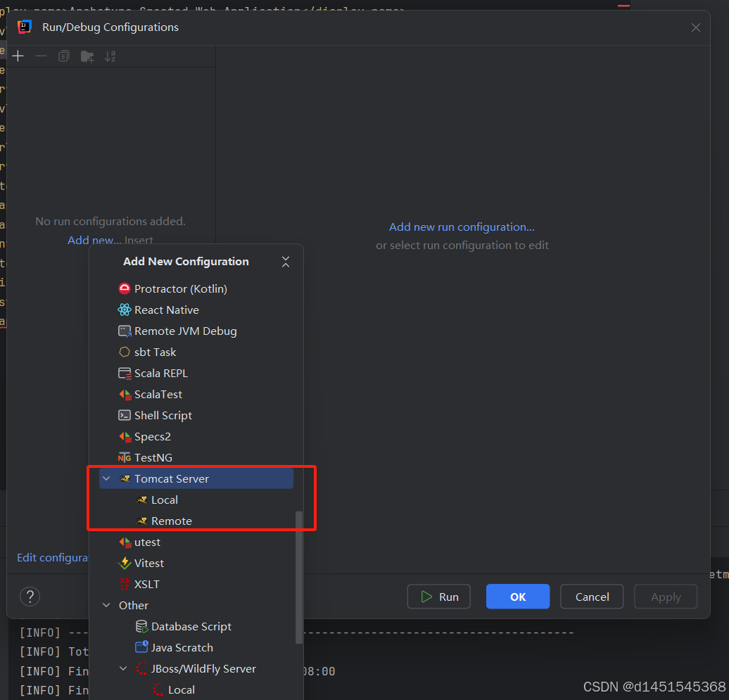Follow the 'Add new run configuration...' link

[x=462, y=227]
